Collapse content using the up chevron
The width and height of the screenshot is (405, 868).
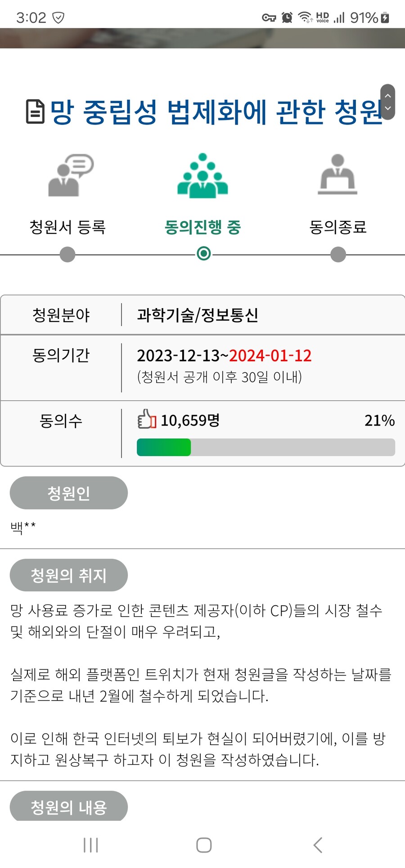pyautogui.click(x=388, y=95)
